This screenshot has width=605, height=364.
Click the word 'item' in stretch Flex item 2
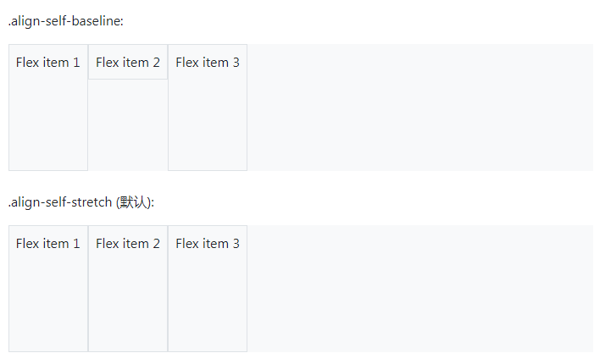pyautogui.click(x=136, y=244)
